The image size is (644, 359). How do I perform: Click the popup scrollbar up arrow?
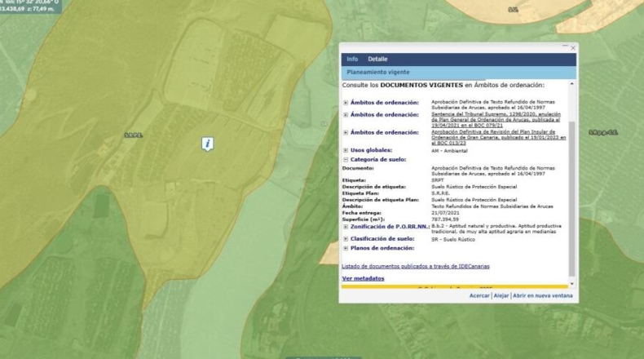[x=571, y=84]
